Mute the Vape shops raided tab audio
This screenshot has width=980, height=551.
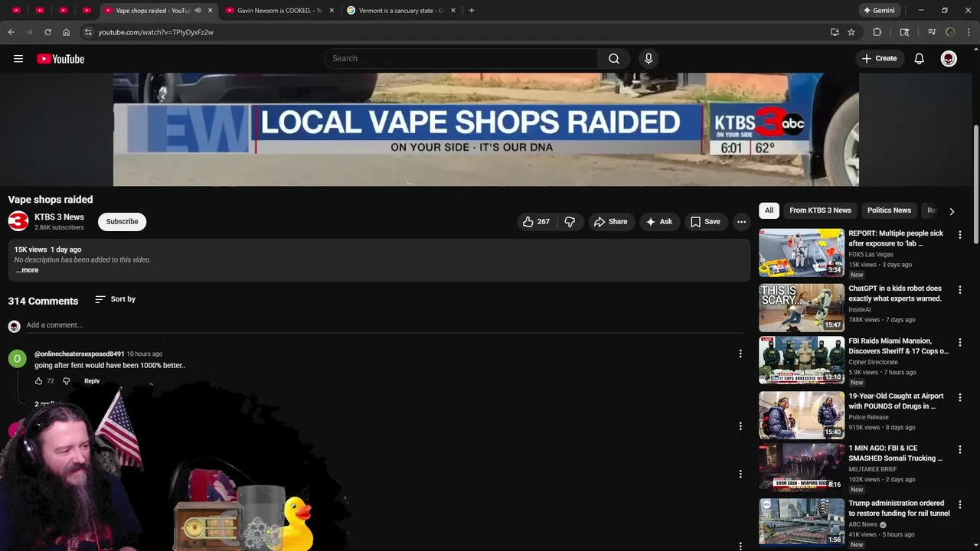(198, 11)
